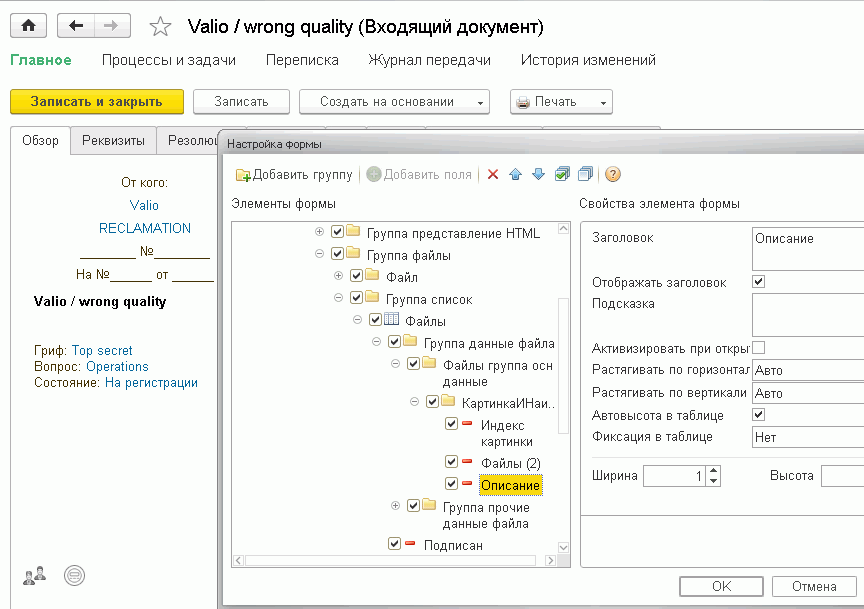Open the Переписка section
The height and width of the screenshot is (609, 864).
[302, 60]
